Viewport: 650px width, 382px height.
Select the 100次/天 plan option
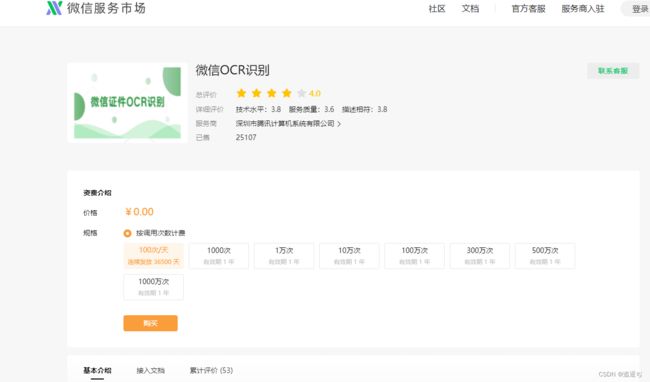153,256
